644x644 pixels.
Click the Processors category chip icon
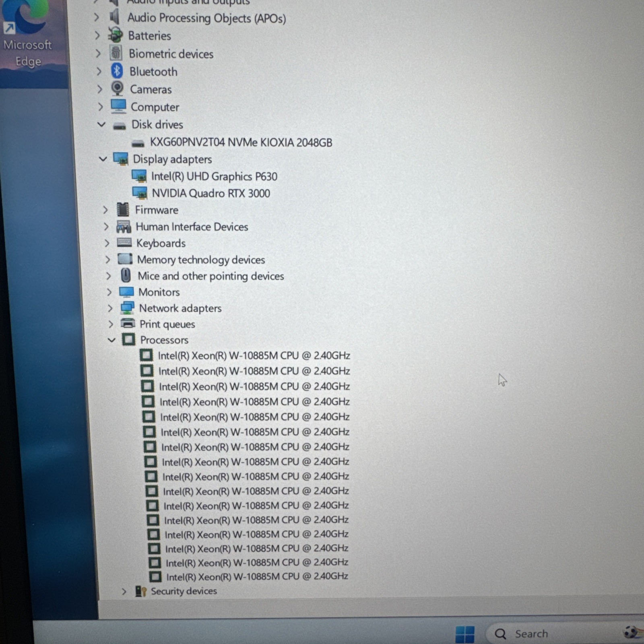tap(128, 339)
